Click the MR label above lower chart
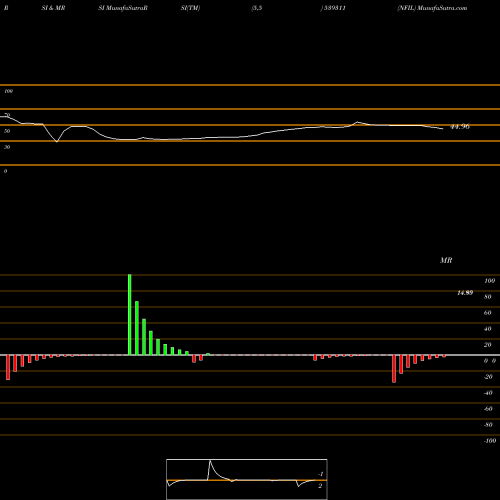The image size is (500, 500). [446, 260]
